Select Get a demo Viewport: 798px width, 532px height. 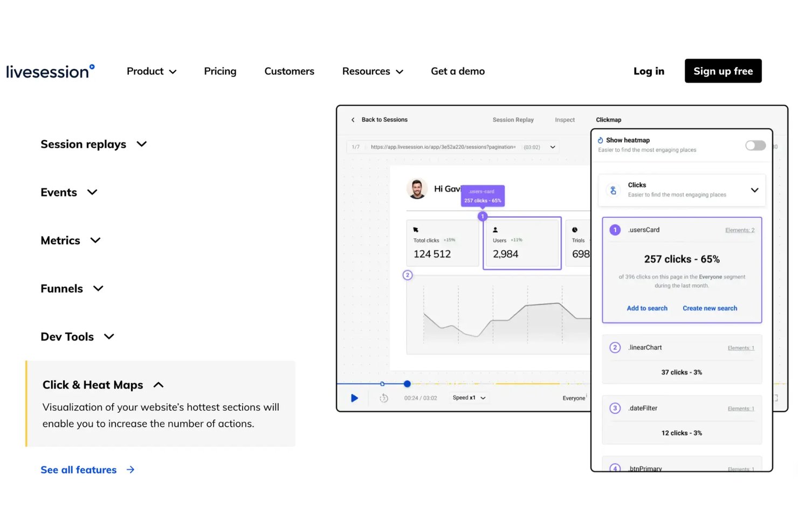coord(458,71)
